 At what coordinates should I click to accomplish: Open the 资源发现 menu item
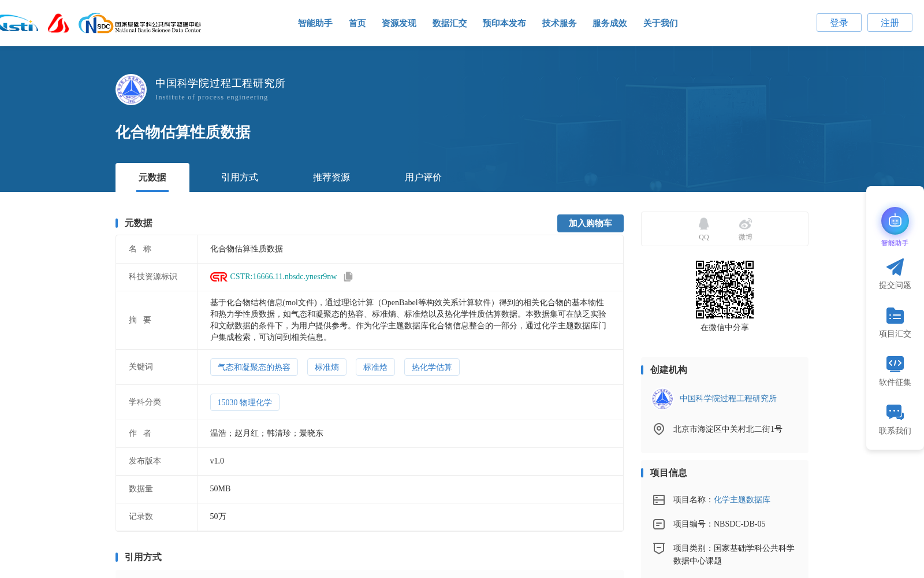(x=398, y=23)
